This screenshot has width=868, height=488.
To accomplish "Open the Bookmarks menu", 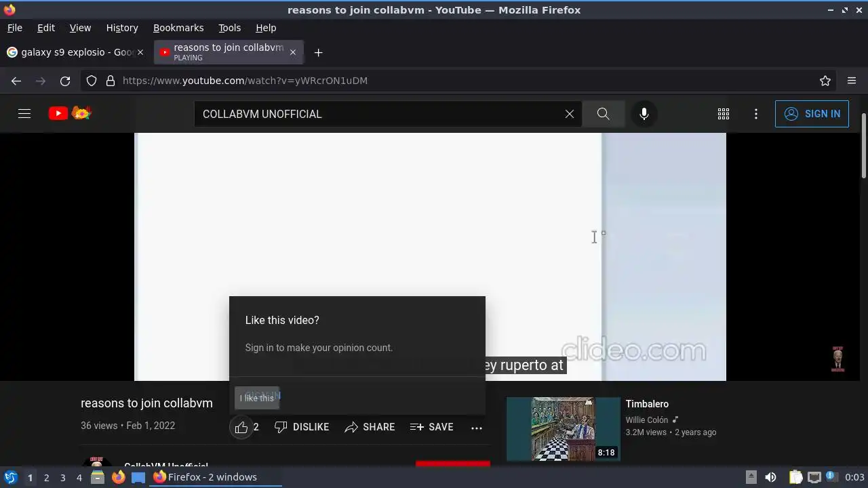I will [x=178, y=28].
